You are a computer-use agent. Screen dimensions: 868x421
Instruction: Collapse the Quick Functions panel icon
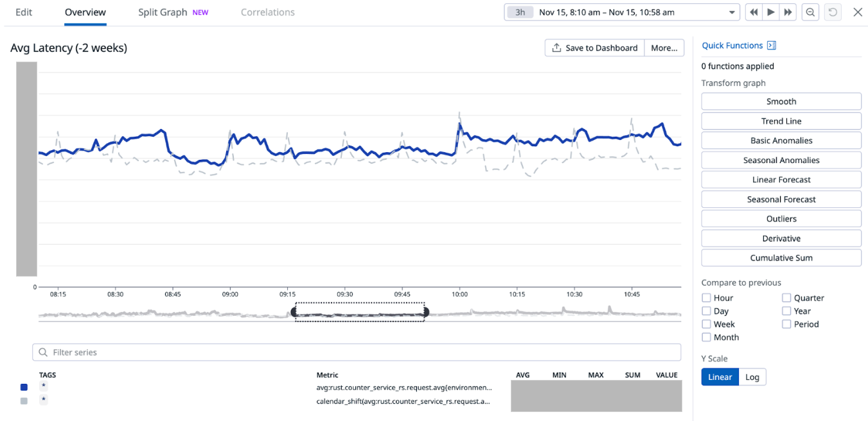[x=772, y=46]
